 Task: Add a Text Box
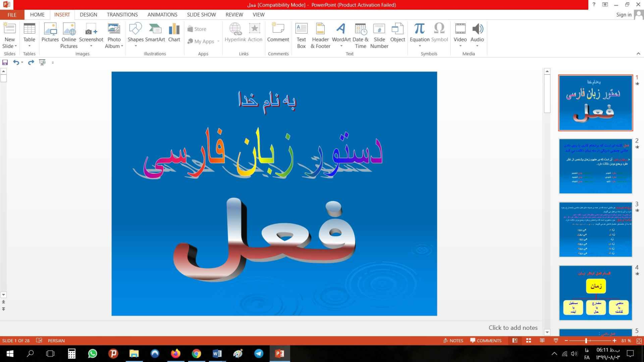point(301,35)
